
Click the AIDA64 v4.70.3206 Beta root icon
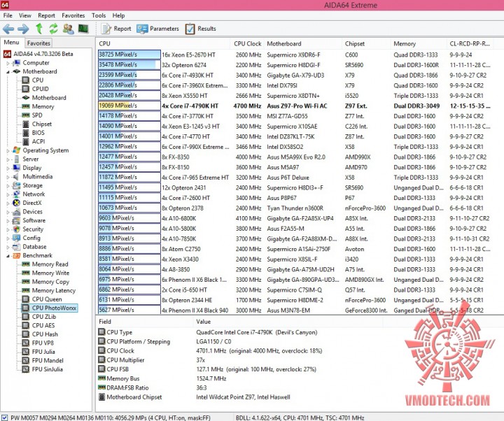pyautogui.click(x=8, y=54)
